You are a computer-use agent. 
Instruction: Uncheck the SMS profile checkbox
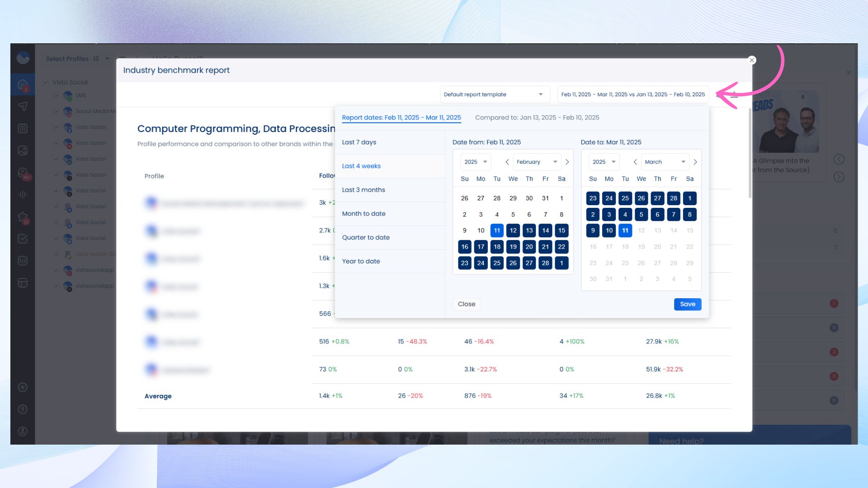56,95
